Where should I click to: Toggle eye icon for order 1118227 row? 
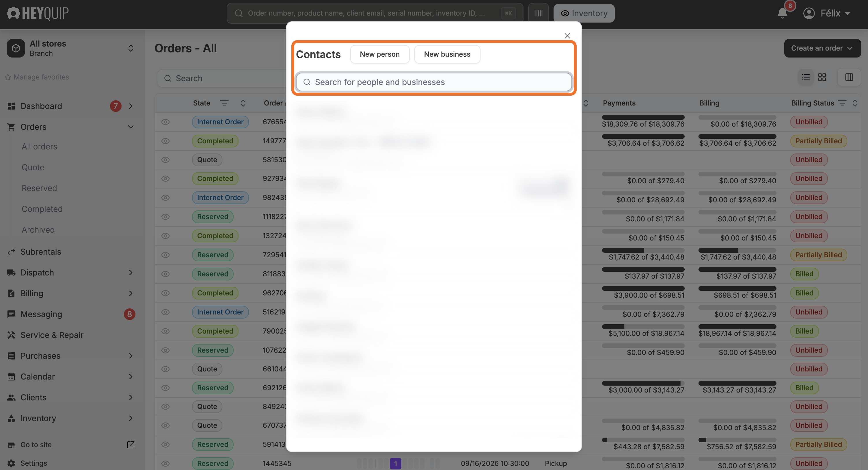tap(165, 217)
